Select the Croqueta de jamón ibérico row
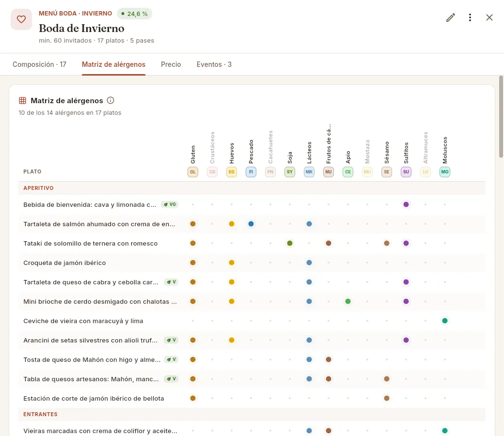The height and width of the screenshot is (436, 504). click(252, 263)
